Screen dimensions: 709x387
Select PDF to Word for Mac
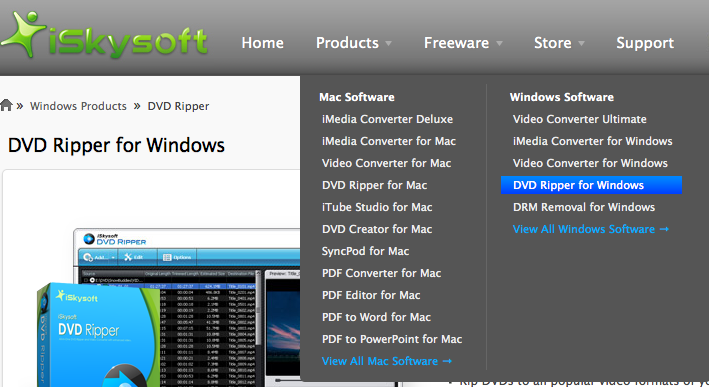pos(376,317)
